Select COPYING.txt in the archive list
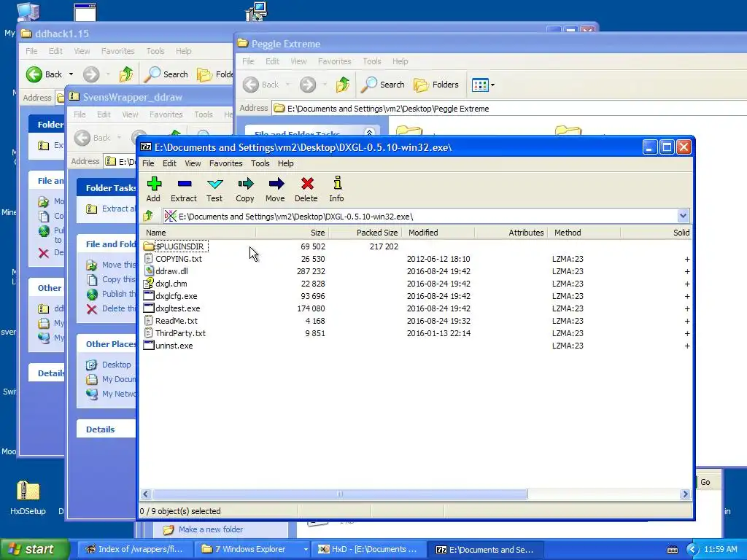 point(173,259)
